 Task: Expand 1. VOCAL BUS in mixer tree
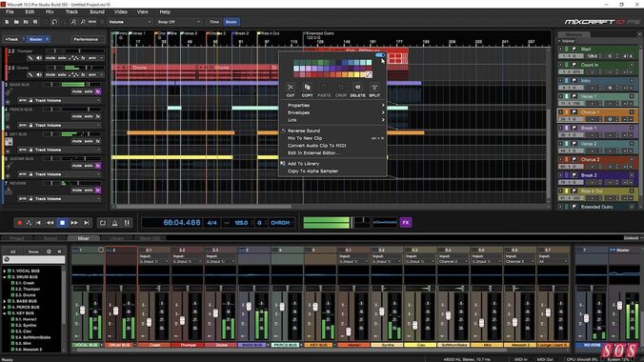[x=5, y=271]
